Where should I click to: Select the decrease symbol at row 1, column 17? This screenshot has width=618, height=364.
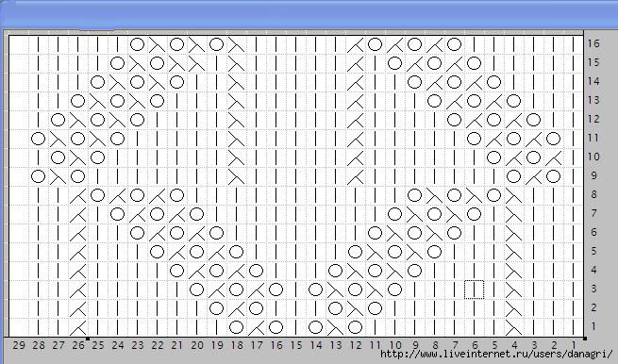click(256, 327)
